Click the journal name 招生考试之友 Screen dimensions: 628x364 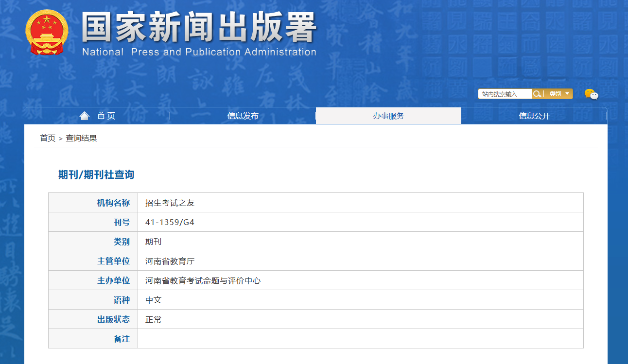click(x=170, y=203)
